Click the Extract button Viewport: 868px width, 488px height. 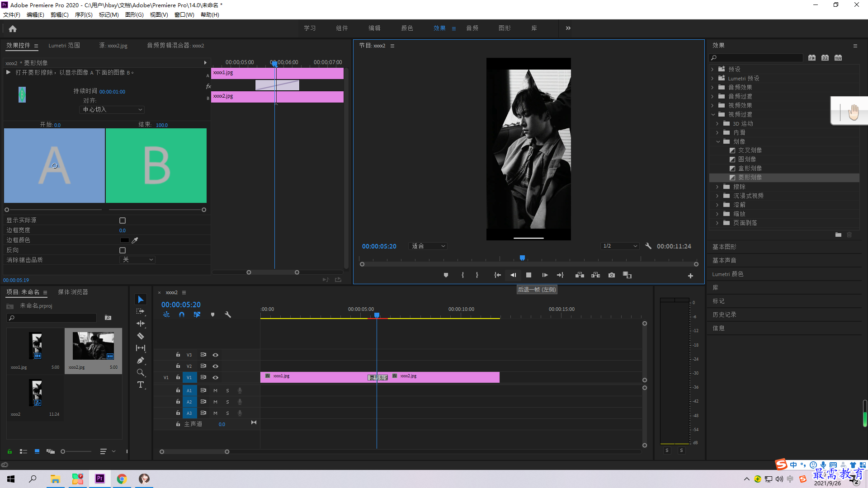(595, 275)
